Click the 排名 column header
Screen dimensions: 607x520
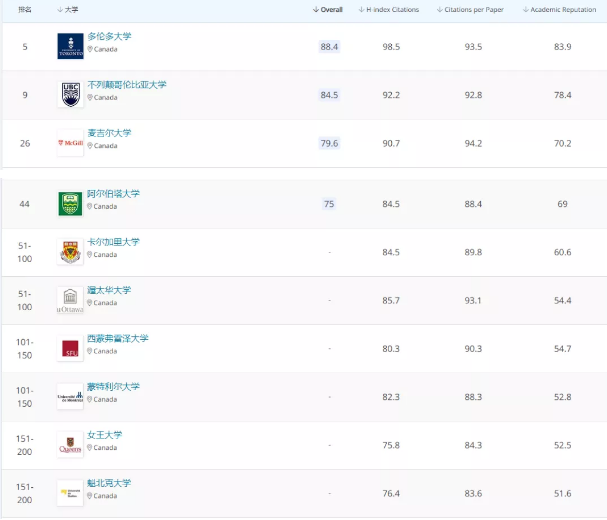[x=25, y=10]
